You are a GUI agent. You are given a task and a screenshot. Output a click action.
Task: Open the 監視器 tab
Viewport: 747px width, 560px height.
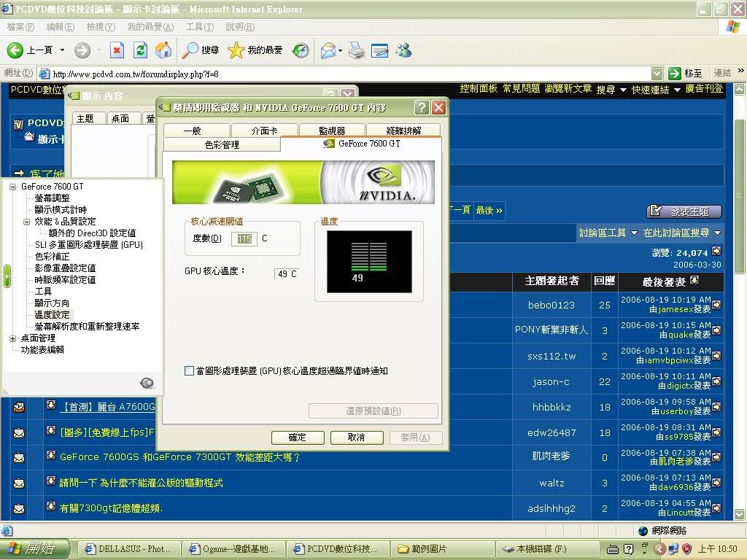[x=332, y=131]
